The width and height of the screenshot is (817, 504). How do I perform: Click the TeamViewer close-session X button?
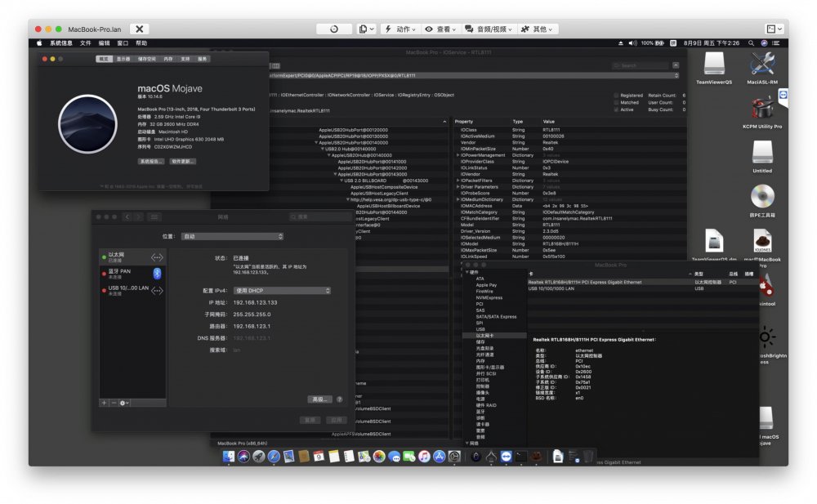pyautogui.click(x=139, y=29)
